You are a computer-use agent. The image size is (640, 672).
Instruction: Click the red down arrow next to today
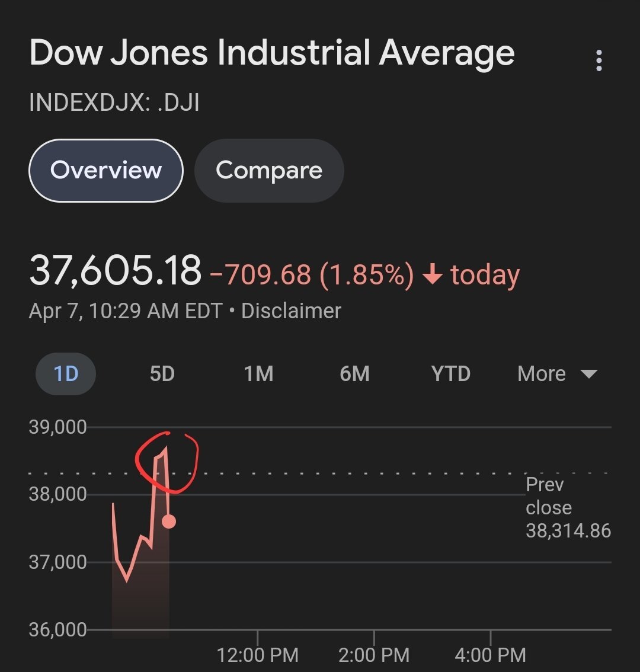pos(433,276)
